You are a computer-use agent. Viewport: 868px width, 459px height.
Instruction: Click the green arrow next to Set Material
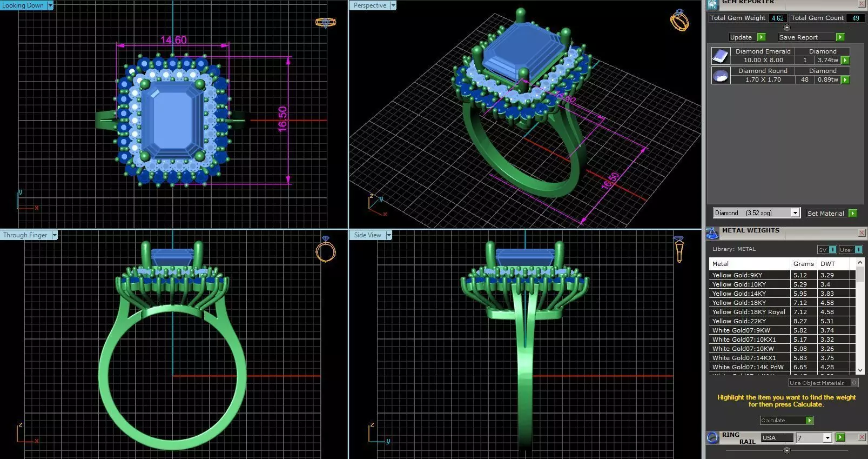coord(852,214)
